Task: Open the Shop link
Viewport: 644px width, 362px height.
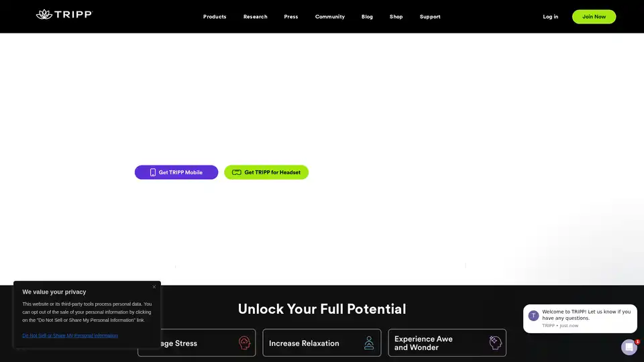Action: 396,17
